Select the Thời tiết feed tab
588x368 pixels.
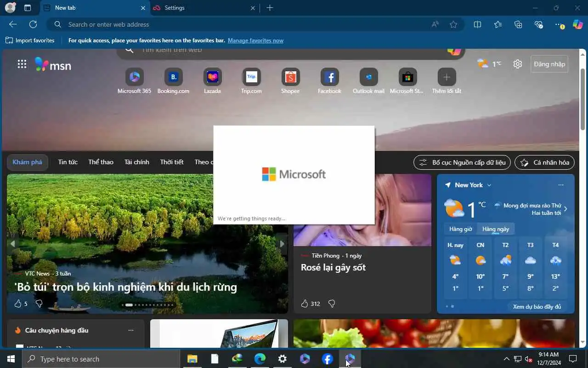click(x=172, y=162)
